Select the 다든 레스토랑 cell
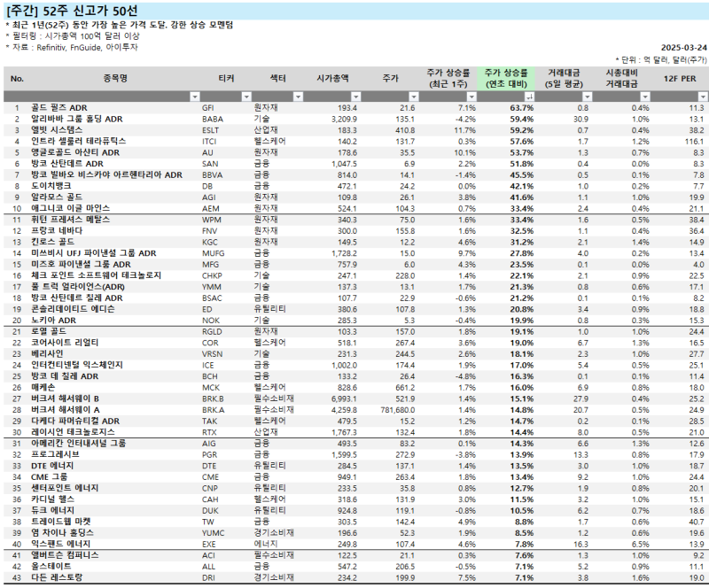The height and width of the screenshot is (588, 709). (x=57, y=578)
